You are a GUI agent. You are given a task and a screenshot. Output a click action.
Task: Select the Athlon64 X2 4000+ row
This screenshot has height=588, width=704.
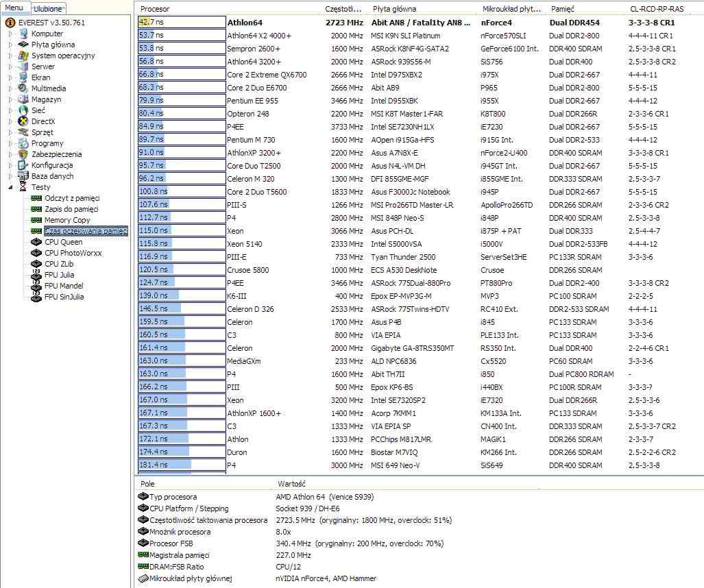pyautogui.click(x=420, y=36)
